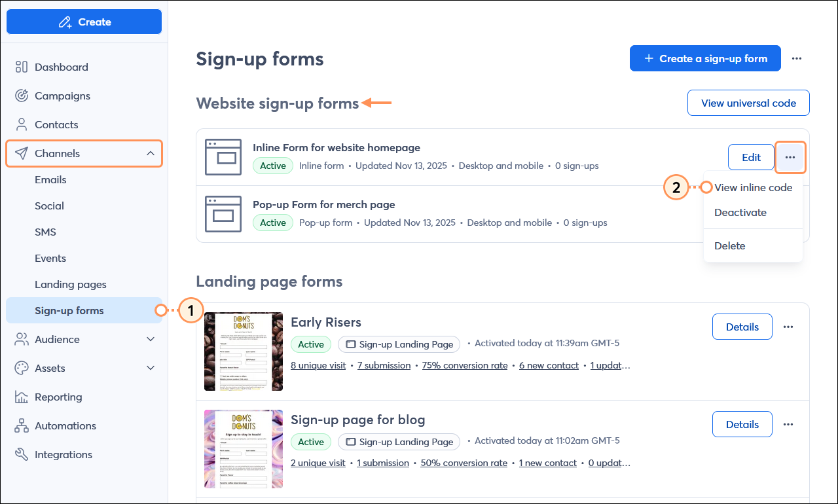
Task: Open the three-dot menu on the Inline Form row
Action: pos(790,157)
